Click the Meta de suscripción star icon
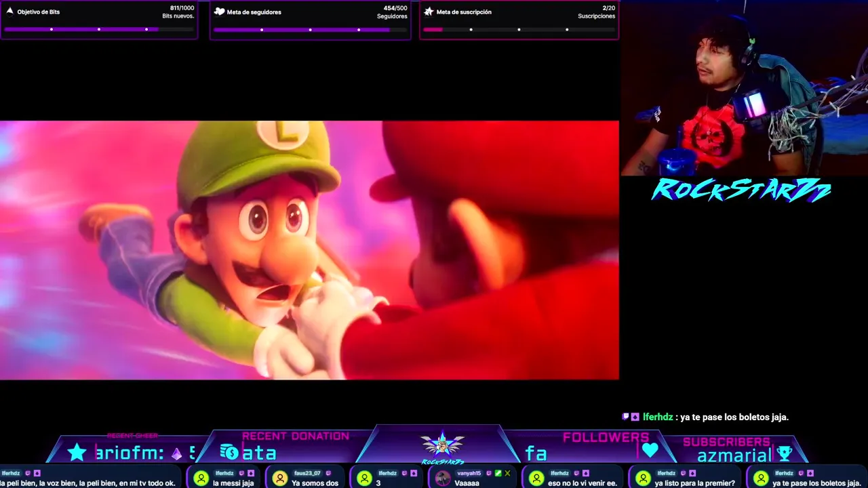868x488 pixels. coord(429,12)
